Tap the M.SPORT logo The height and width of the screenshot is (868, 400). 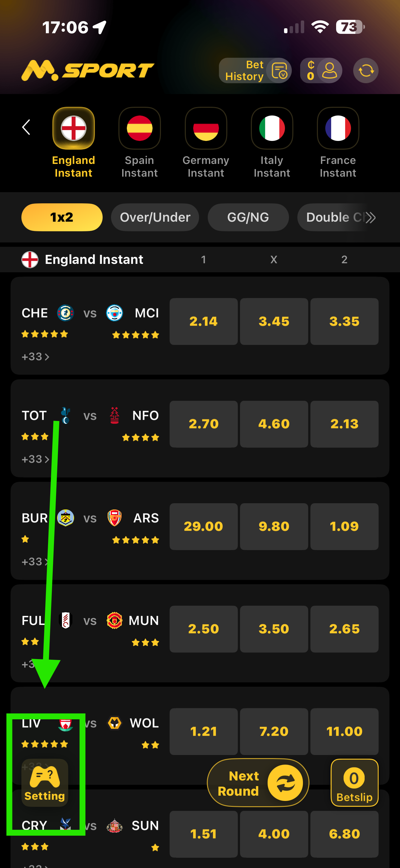pos(87,71)
